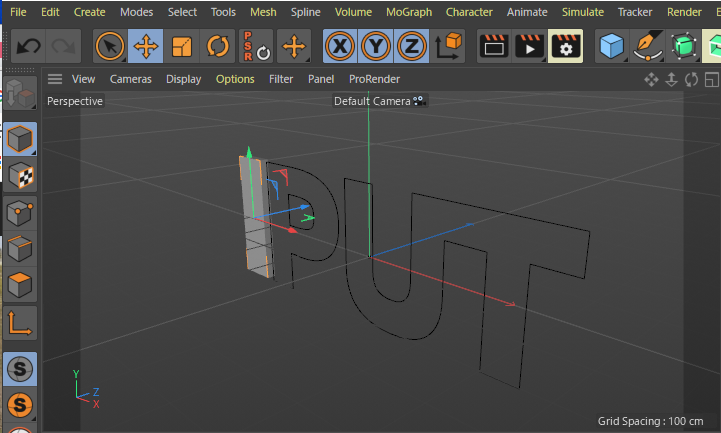Toggle the Y axis lock

pyautogui.click(x=375, y=46)
